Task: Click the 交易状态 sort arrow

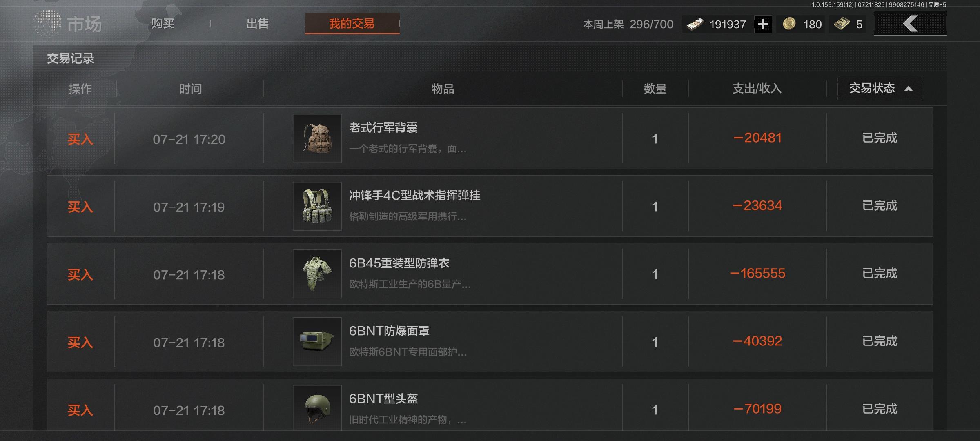Action: (909, 89)
